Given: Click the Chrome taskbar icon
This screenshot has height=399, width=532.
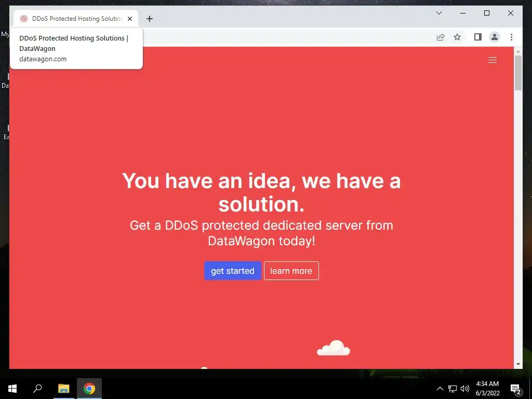Looking at the screenshot, I should (89, 389).
